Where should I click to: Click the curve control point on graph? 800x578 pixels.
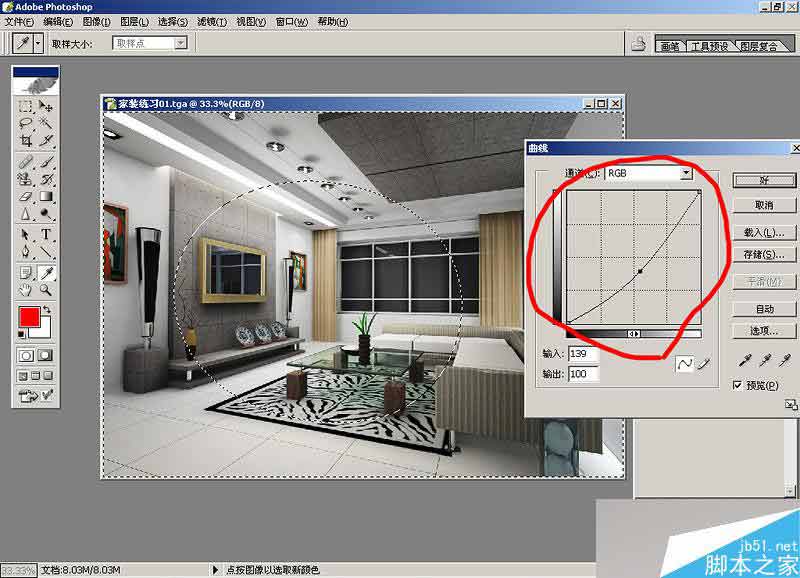click(x=640, y=271)
